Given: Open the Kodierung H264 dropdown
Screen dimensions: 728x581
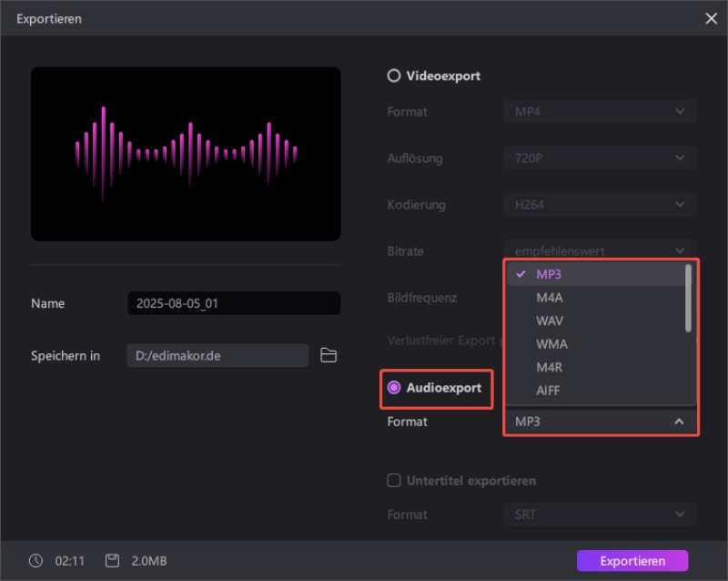Looking at the screenshot, I should point(600,205).
